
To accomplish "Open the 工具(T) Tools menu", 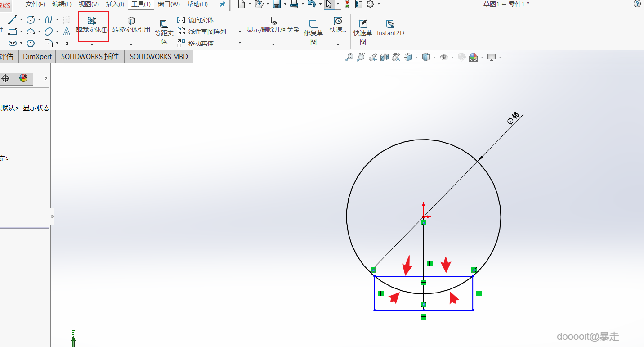I will click(x=141, y=4).
